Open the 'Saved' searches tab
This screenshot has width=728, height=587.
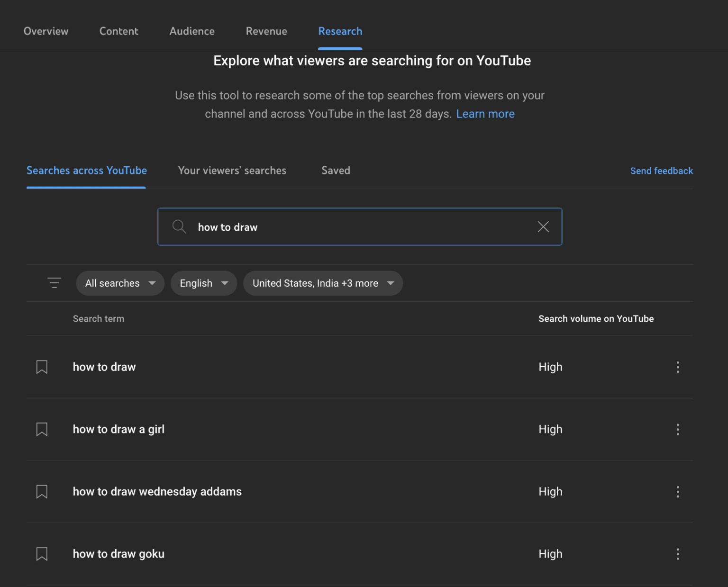pyautogui.click(x=336, y=171)
